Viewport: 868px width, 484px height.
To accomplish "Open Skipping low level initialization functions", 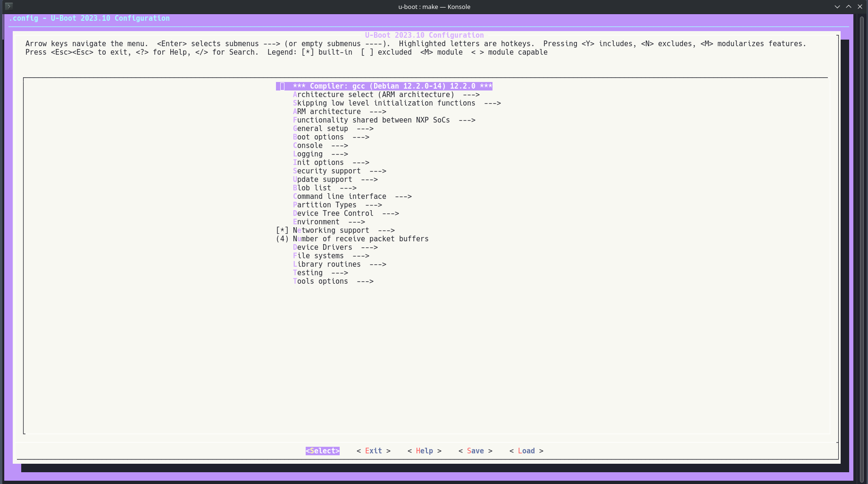I will click(x=397, y=103).
